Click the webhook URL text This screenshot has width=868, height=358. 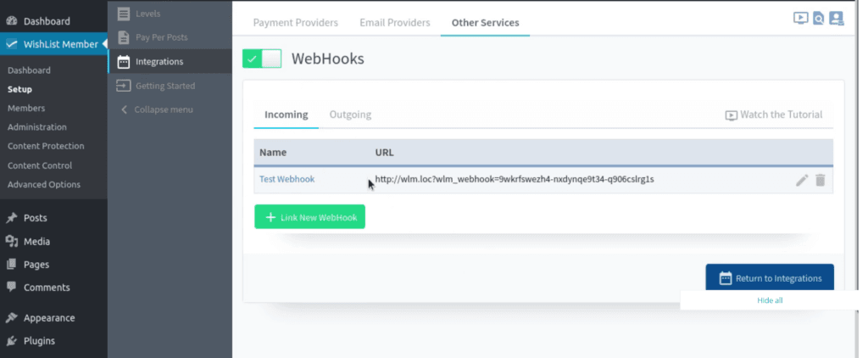[x=515, y=179]
